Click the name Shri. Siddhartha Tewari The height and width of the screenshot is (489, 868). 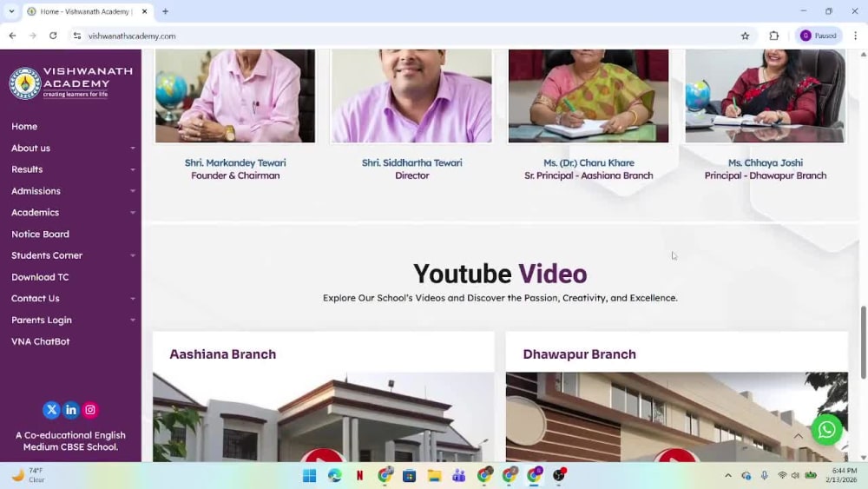[x=411, y=162]
